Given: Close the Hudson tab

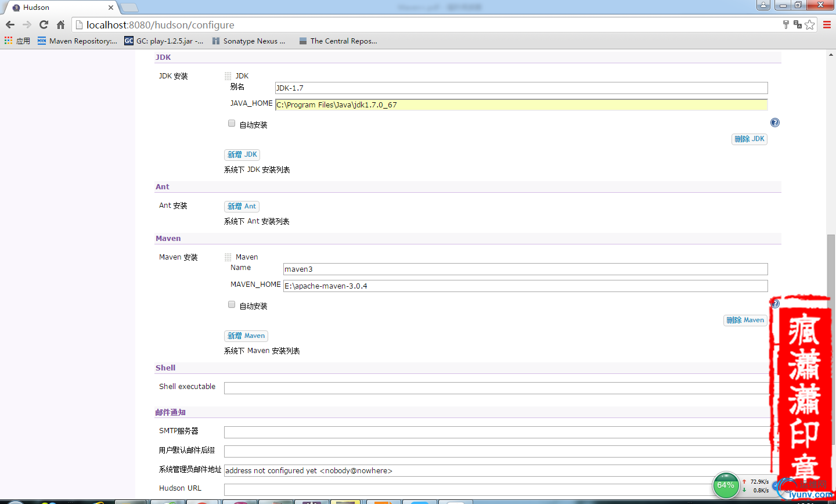Looking at the screenshot, I should [111, 8].
